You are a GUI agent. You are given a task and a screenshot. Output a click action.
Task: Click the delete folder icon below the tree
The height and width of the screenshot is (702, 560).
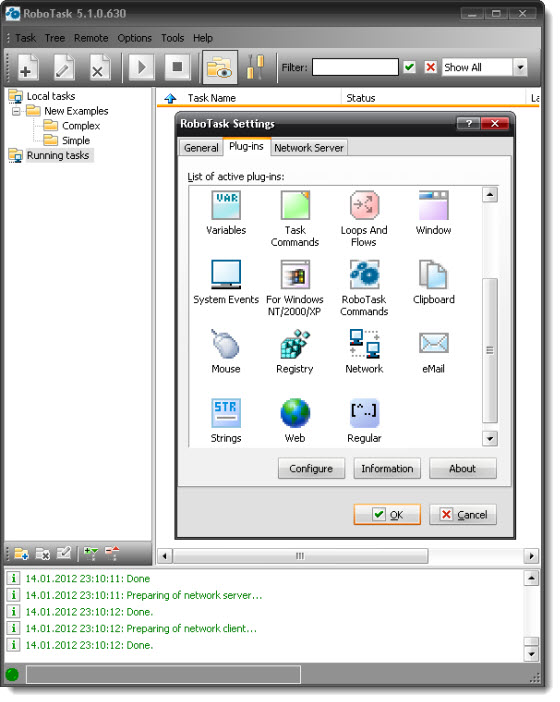43,554
